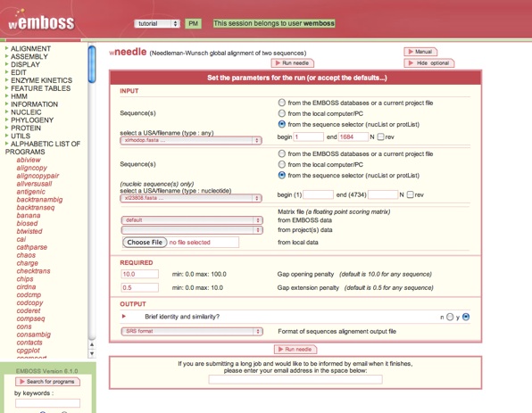Expand the Brief identity and similarity arrow
The image size is (532, 413).
point(124,317)
